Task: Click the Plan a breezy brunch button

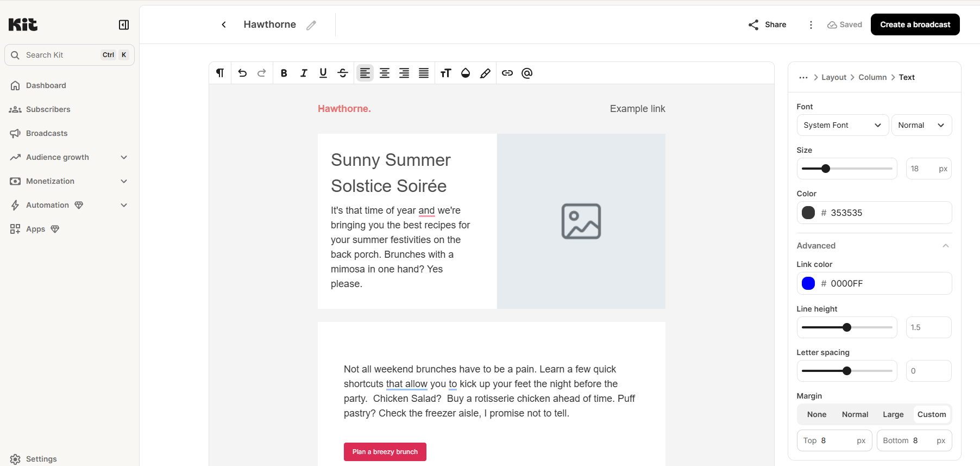Action: (x=385, y=452)
